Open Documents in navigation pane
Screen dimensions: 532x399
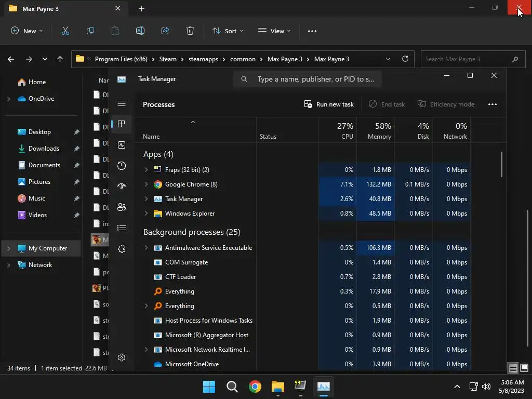coord(44,165)
